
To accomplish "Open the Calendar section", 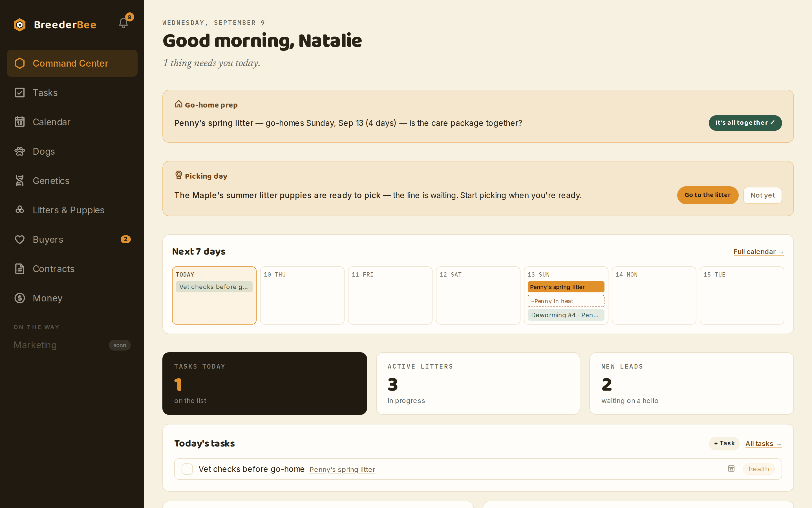I will pyautogui.click(x=72, y=122).
